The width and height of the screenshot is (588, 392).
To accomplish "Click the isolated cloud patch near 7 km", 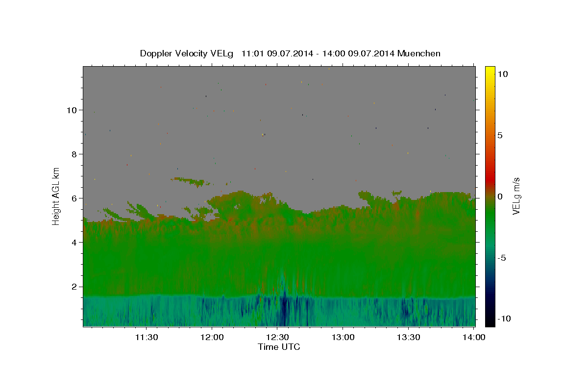I will coord(191,182).
